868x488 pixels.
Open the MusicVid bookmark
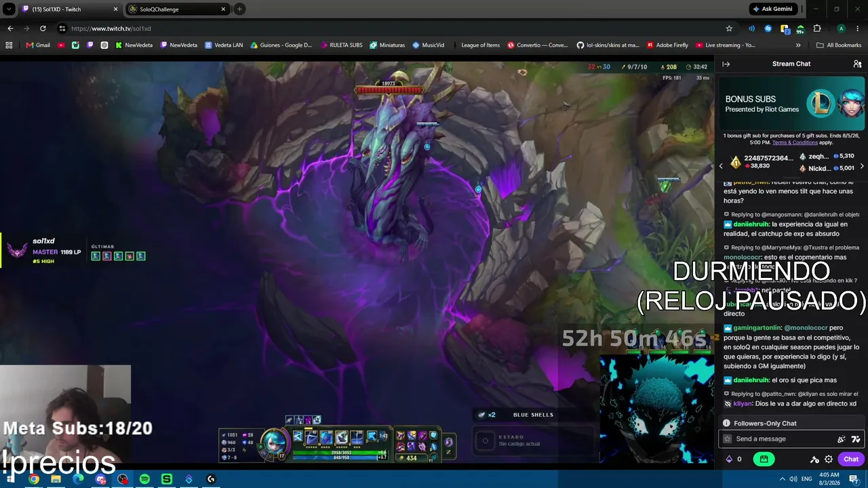pyautogui.click(x=428, y=45)
